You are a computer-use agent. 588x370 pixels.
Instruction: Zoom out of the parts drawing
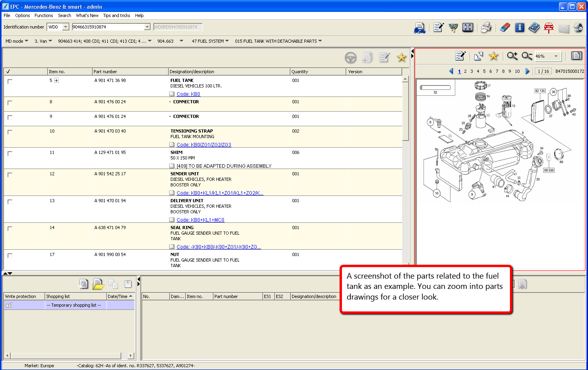click(x=527, y=56)
